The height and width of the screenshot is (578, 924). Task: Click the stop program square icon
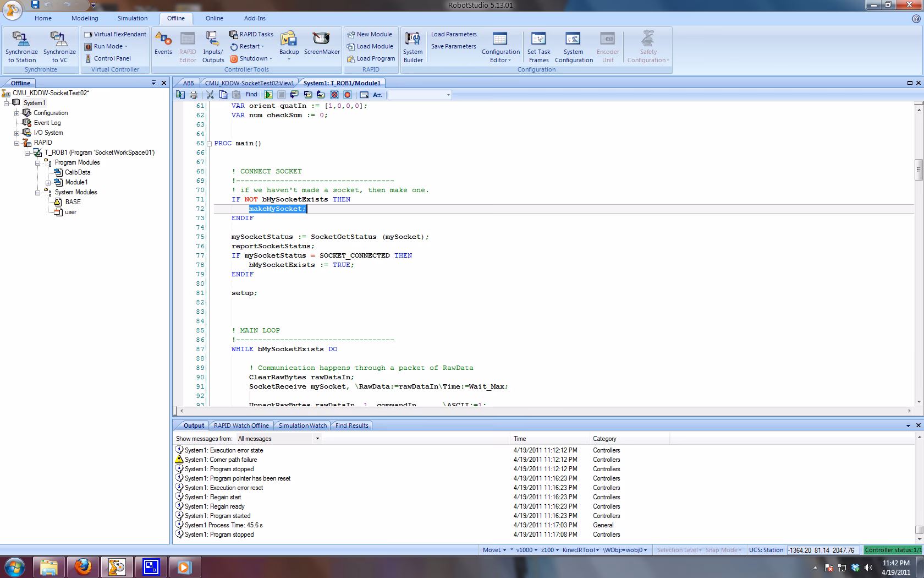281,95
